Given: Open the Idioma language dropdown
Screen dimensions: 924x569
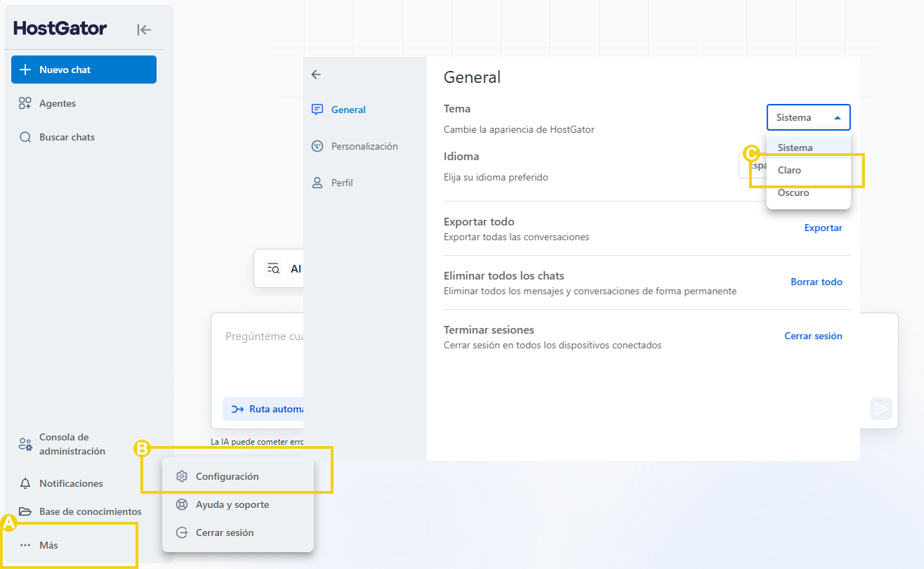Looking at the screenshot, I should coord(753,166).
